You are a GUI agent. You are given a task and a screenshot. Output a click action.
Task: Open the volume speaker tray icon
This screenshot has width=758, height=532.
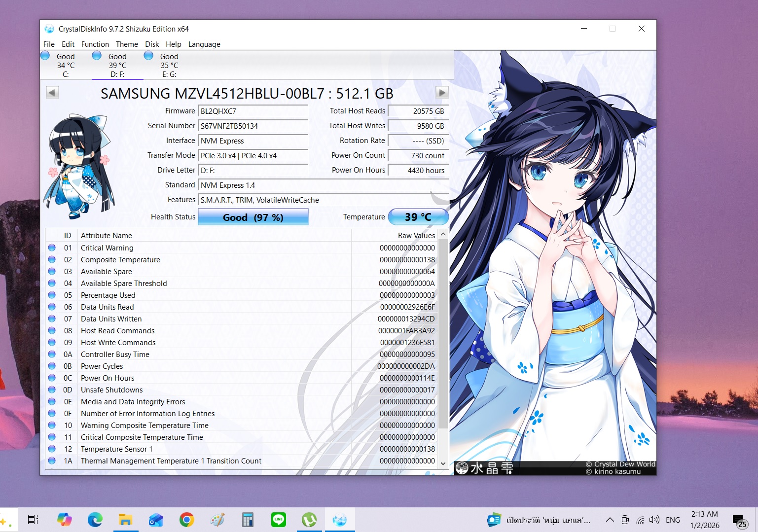654,520
